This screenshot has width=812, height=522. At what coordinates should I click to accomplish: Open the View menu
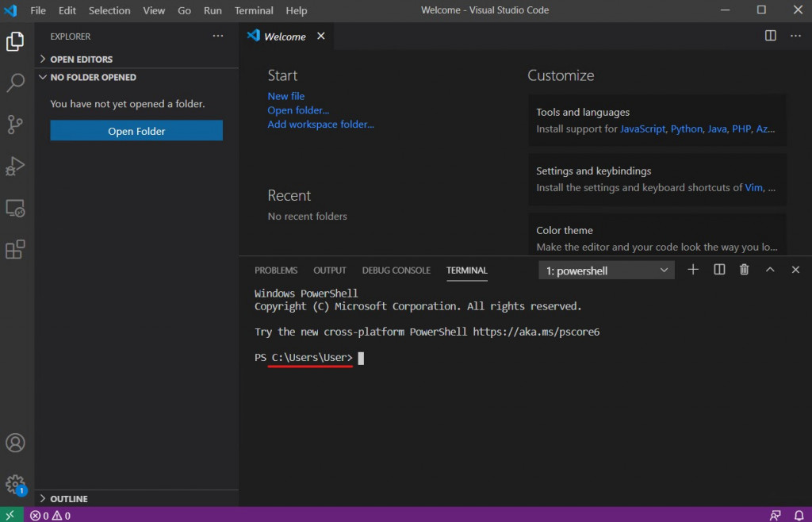click(x=154, y=10)
